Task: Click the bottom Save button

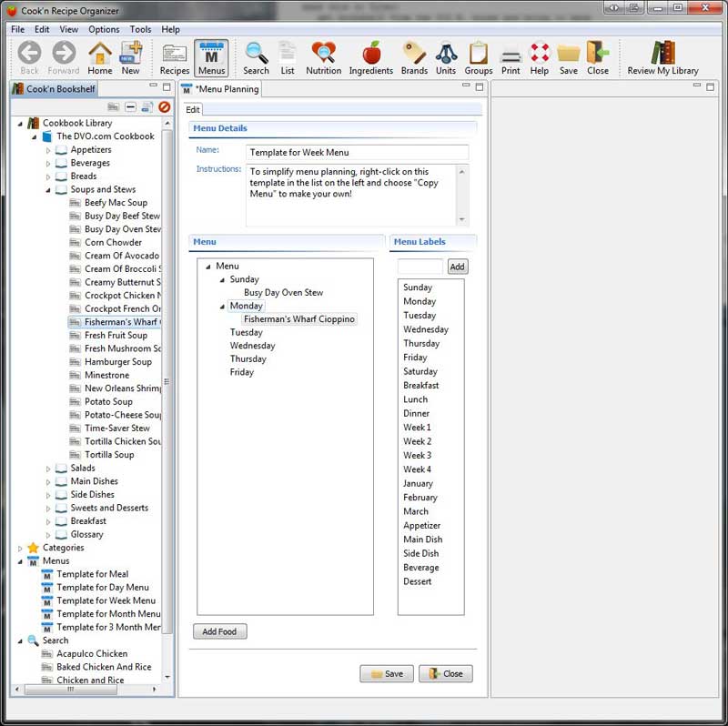Action: 386,673
